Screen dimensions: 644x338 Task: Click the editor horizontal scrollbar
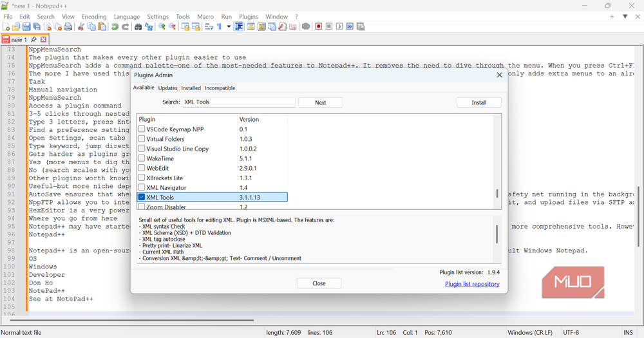tap(131, 320)
